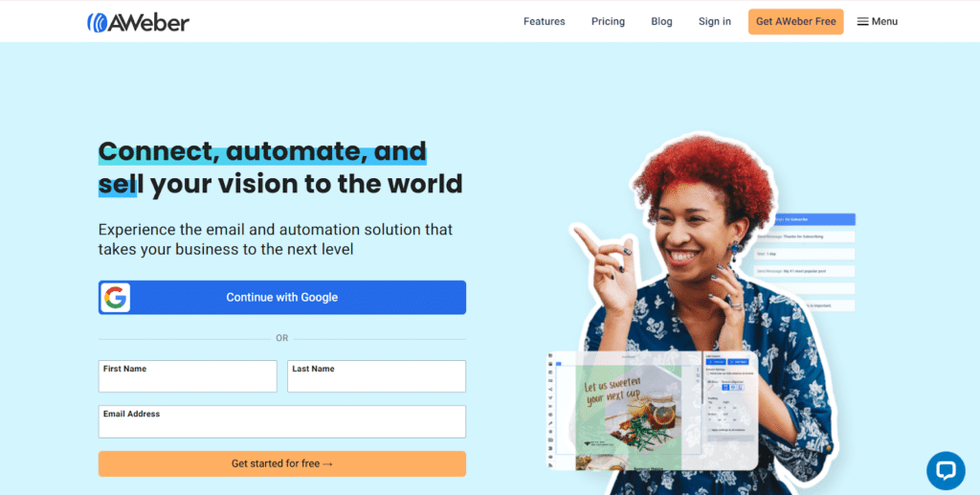
Task: Select Sign in link
Action: (x=715, y=21)
